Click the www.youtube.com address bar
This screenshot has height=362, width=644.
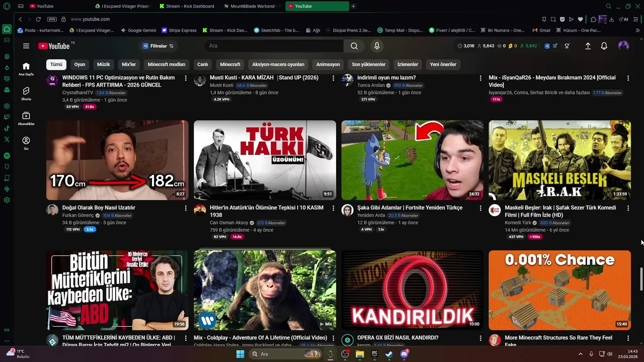[x=90, y=19]
